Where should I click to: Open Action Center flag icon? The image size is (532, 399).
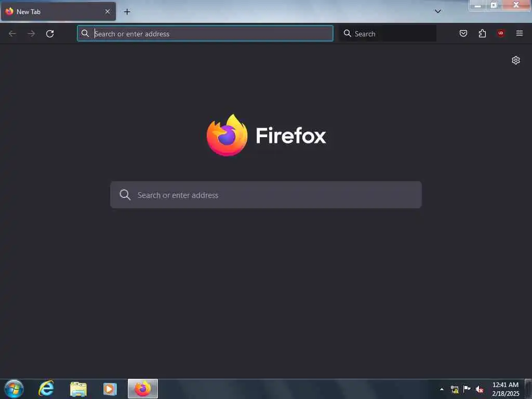click(467, 389)
